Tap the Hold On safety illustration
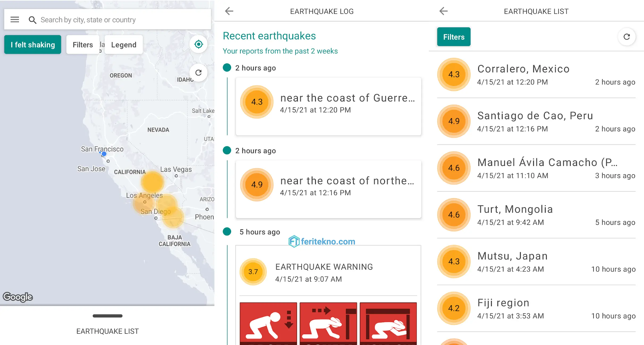 coord(388,324)
